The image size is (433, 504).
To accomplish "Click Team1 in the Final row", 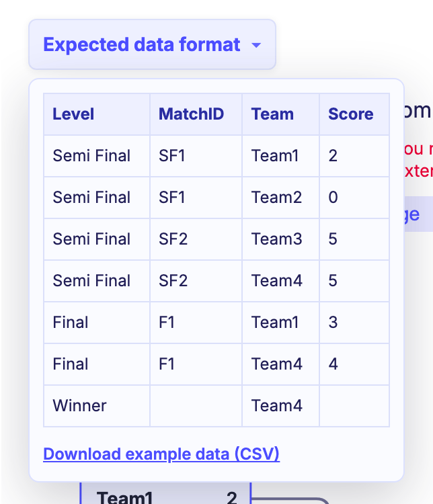I will pyautogui.click(x=280, y=323).
